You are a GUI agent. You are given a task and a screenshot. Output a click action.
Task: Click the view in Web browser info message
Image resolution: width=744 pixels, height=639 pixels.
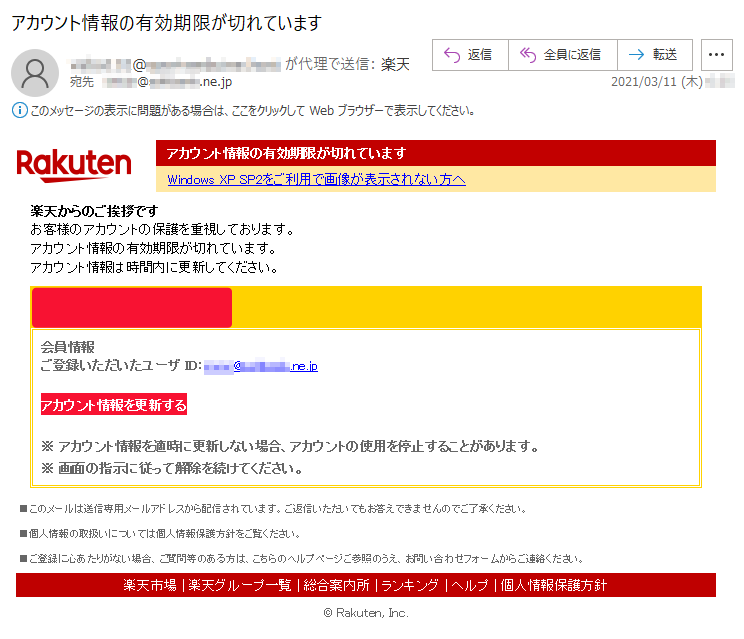pos(252,111)
